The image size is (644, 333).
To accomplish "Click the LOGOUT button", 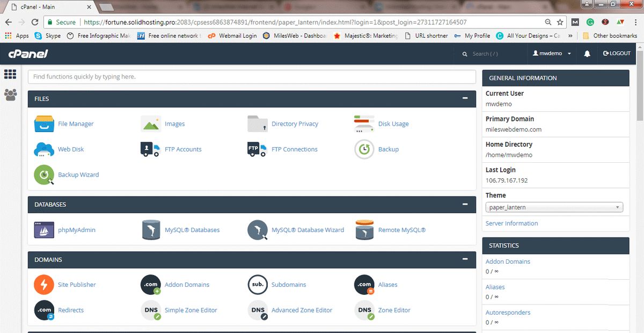I will (x=617, y=54).
